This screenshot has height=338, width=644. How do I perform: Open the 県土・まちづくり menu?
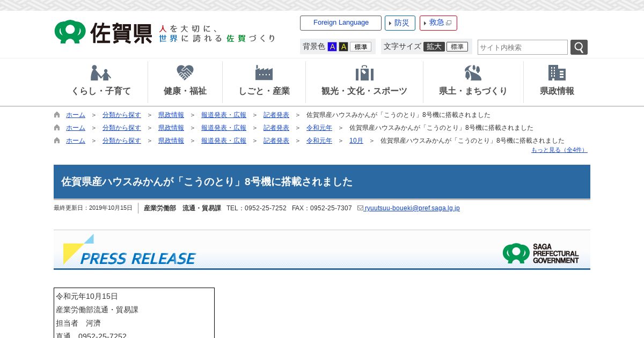pyautogui.click(x=473, y=82)
